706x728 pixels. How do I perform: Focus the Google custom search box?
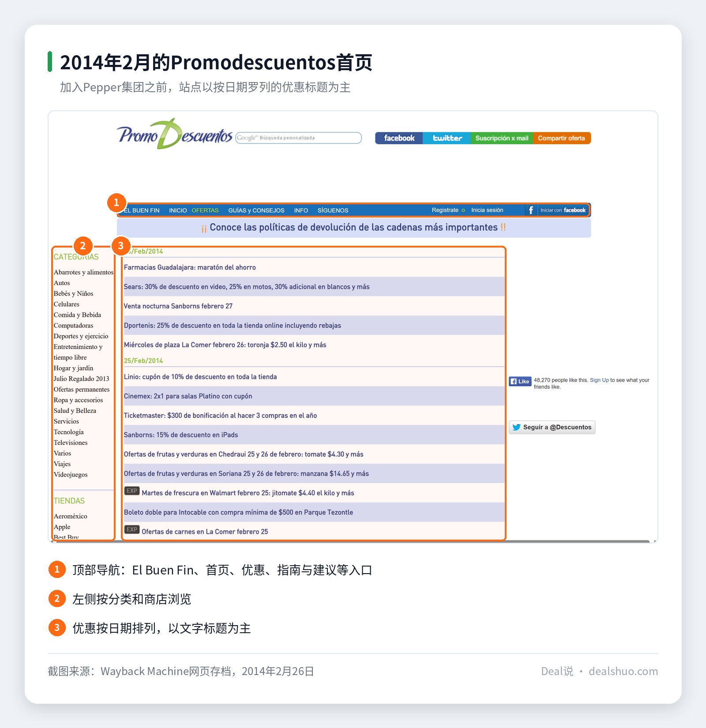click(298, 138)
